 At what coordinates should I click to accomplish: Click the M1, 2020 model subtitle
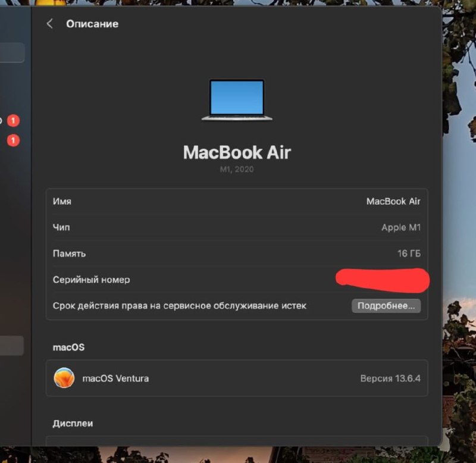tap(237, 170)
